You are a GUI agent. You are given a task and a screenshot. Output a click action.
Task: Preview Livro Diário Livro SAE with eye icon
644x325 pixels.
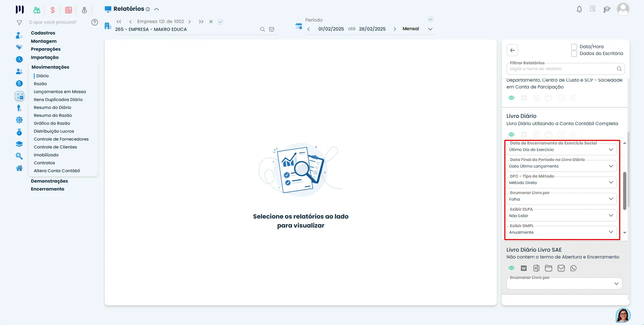click(512, 268)
